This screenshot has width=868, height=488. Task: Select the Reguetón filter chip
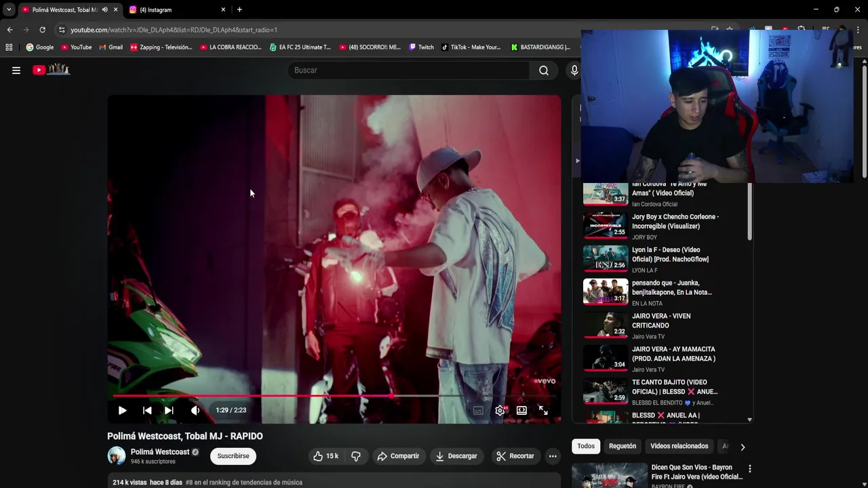623,446
